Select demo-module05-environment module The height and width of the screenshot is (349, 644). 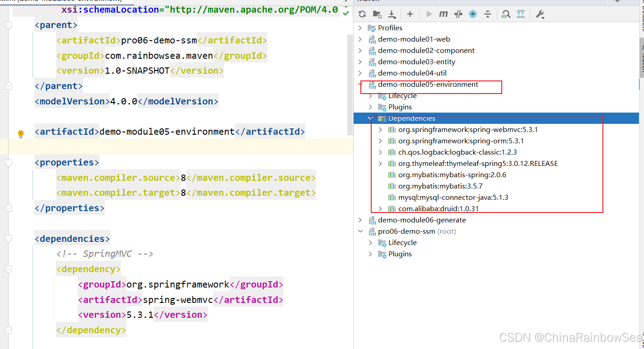(x=428, y=85)
